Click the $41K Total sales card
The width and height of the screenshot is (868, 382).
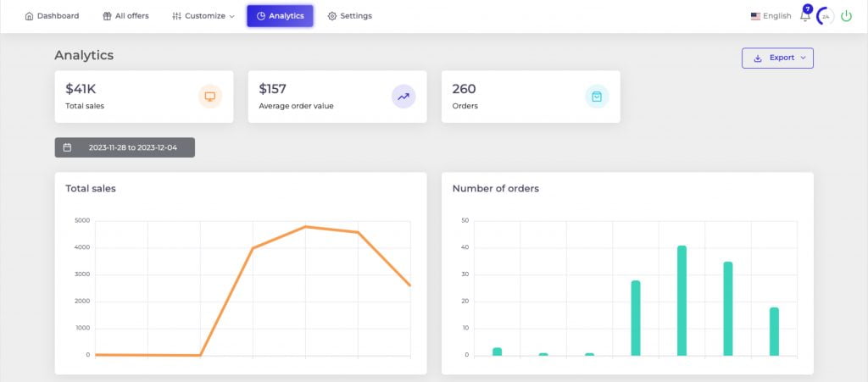[143, 97]
